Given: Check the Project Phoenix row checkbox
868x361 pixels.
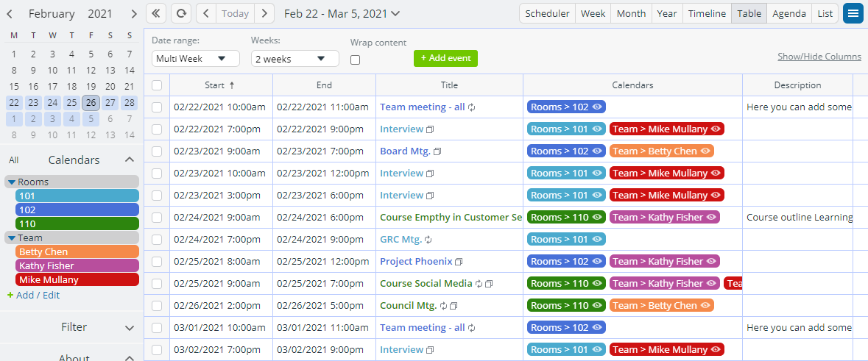Looking at the screenshot, I should click(157, 262).
